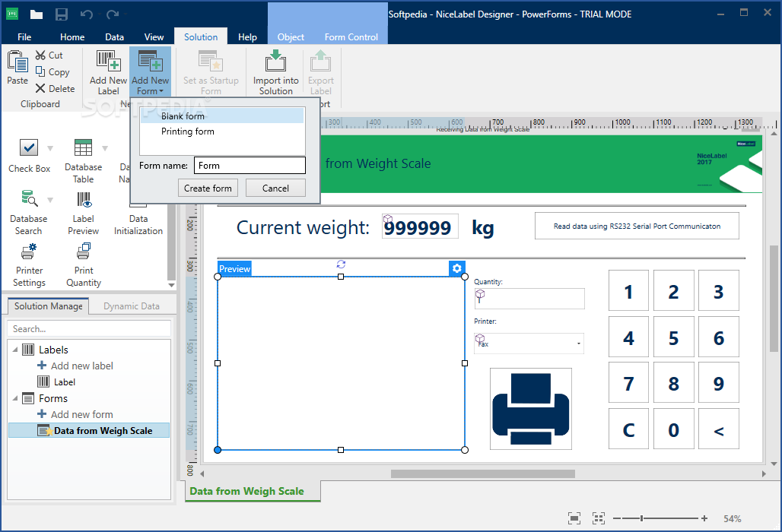782x532 pixels.
Task: Collapse the Forms tree node
Action: click(15, 398)
